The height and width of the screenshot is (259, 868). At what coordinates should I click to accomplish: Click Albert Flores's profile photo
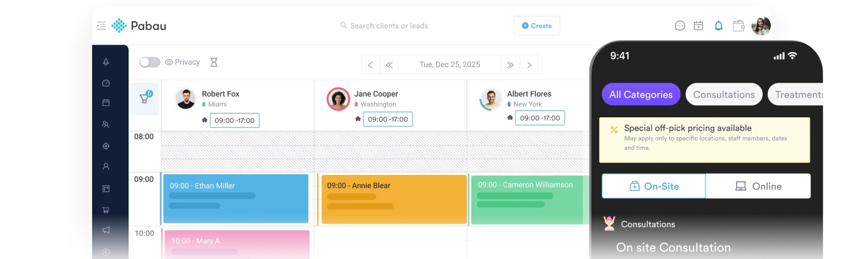tap(491, 99)
